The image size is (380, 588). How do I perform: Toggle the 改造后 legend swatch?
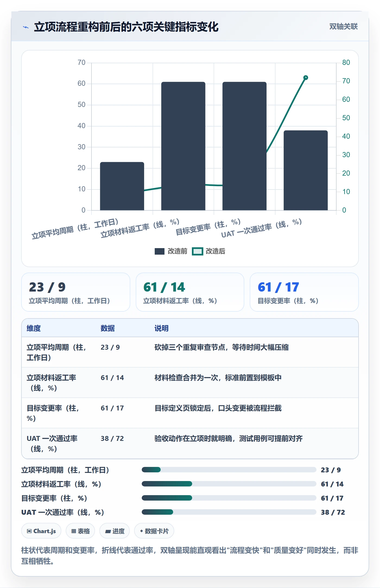tap(197, 251)
